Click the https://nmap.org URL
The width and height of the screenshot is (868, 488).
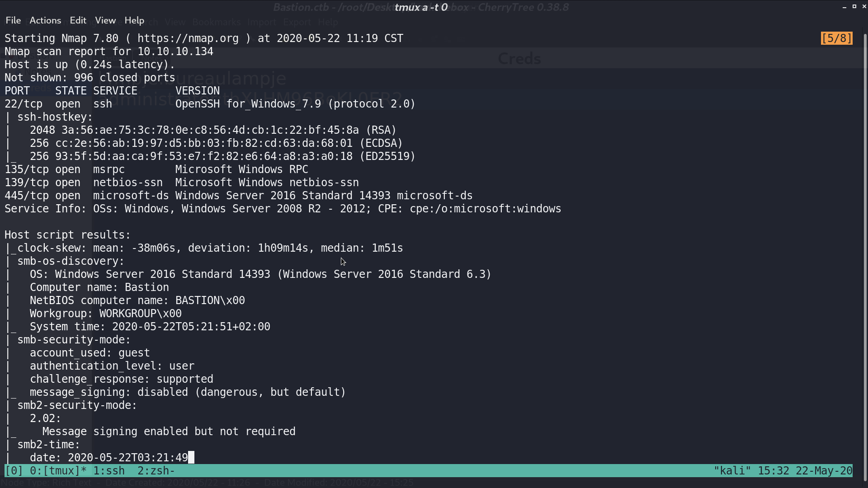coord(188,38)
